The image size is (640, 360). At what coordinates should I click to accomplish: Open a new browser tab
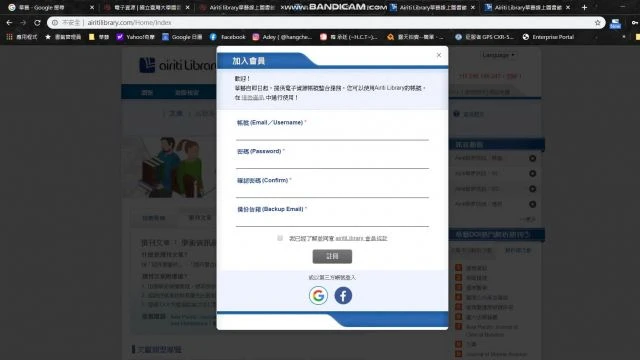point(584,7)
